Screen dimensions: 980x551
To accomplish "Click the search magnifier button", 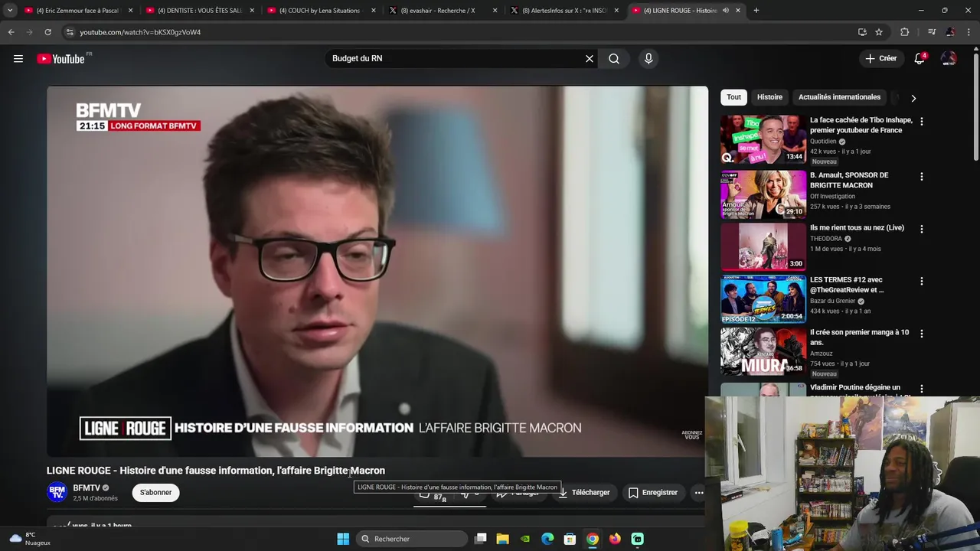I will [x=614, y=59].
